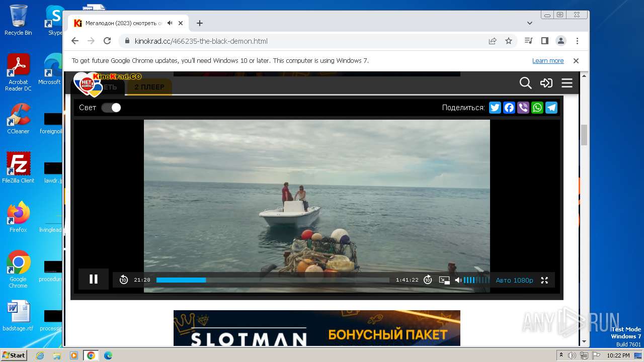Share this page icon in omnibox
The image size is (644, 362).
[x=493, y=41]
